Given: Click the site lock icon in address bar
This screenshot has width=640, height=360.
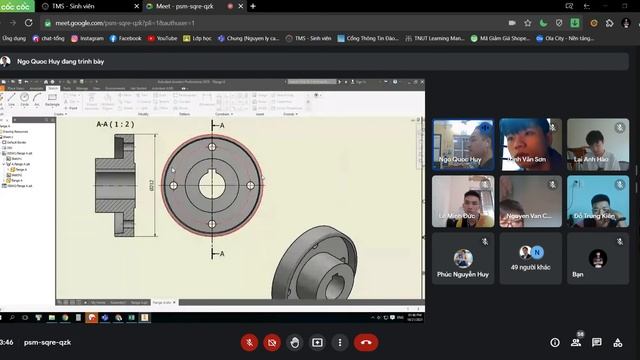Looking at the screenshot, I should tap(48, 23).
